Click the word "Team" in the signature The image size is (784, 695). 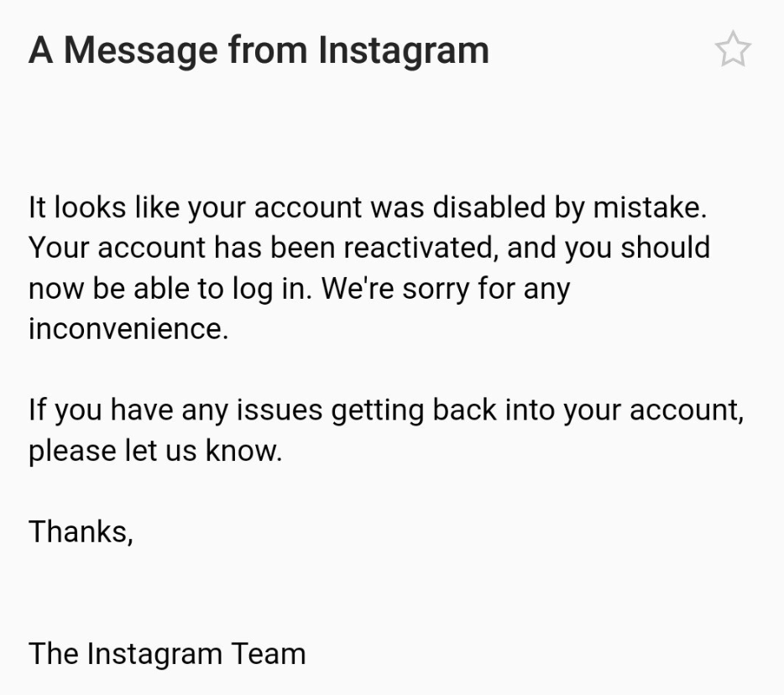pos(268,654)
